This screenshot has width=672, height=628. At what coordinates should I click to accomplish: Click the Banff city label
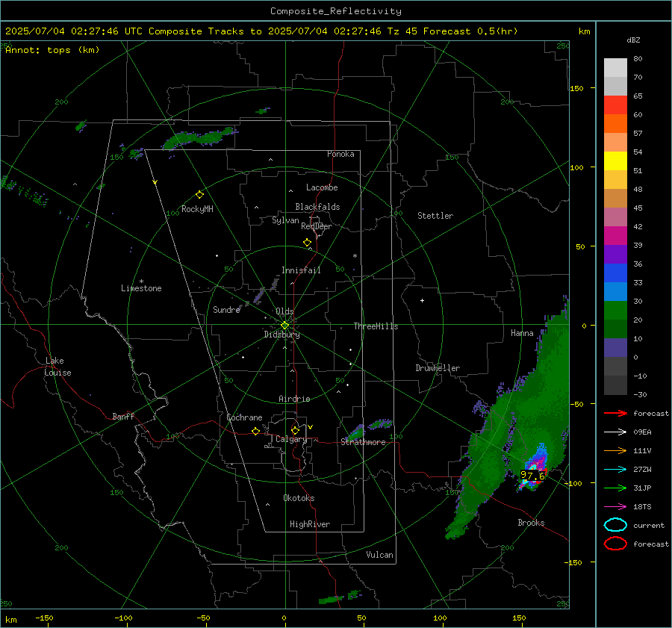click(x=123, y=416)
